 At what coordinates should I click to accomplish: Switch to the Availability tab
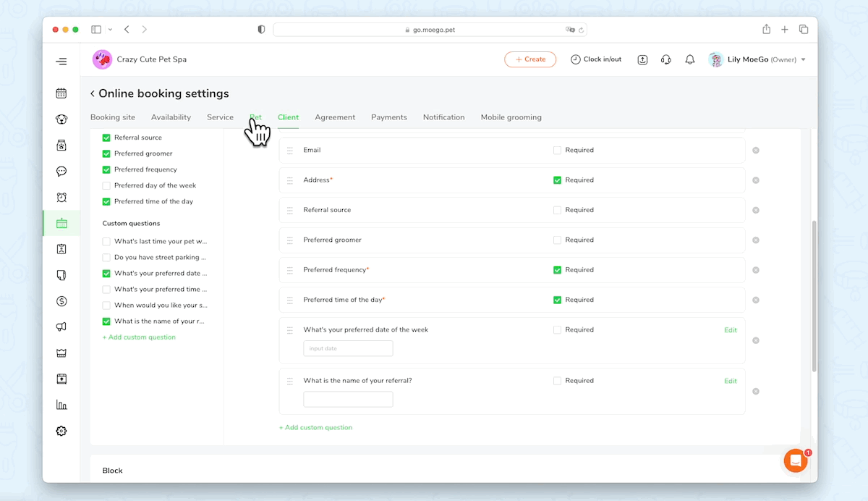(x=171, y=117)
